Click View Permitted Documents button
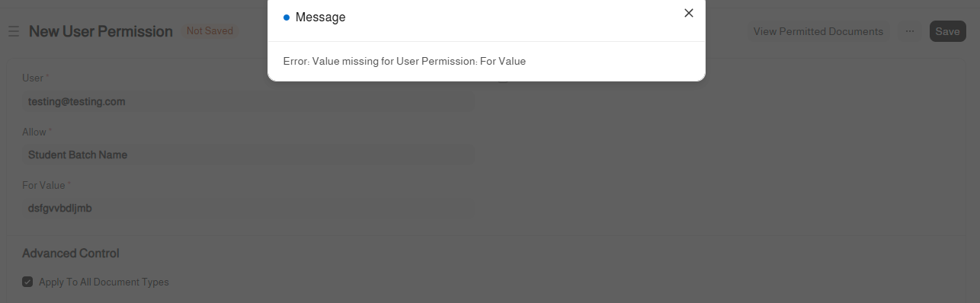This screenshot has height=303, width=980. click(x=818, y=31)
